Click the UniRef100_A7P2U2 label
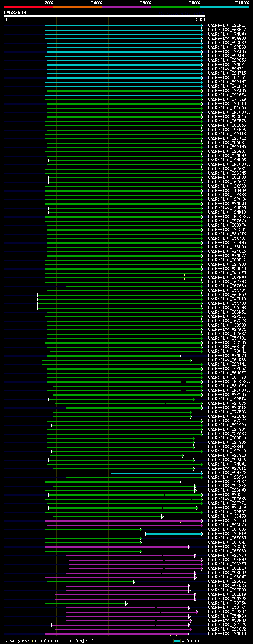 tap(227, 612)
